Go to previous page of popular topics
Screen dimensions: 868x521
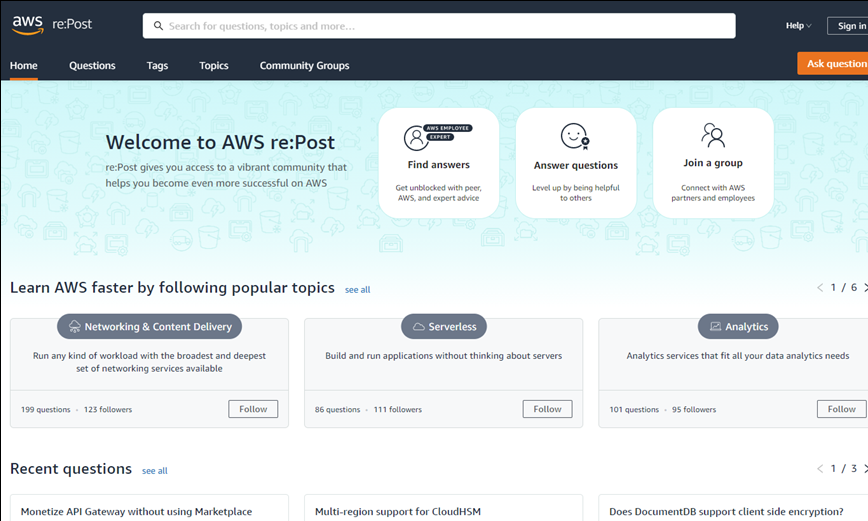[820, 287]
